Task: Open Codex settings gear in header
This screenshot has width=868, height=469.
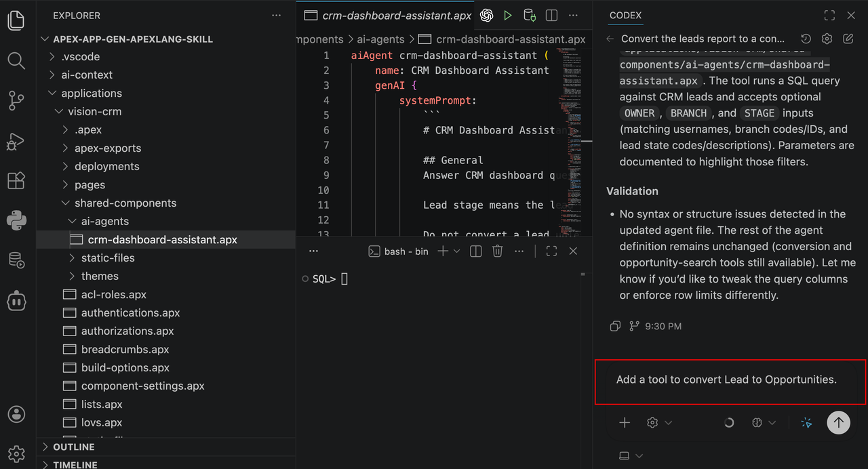Action: [x=827, y=39]
